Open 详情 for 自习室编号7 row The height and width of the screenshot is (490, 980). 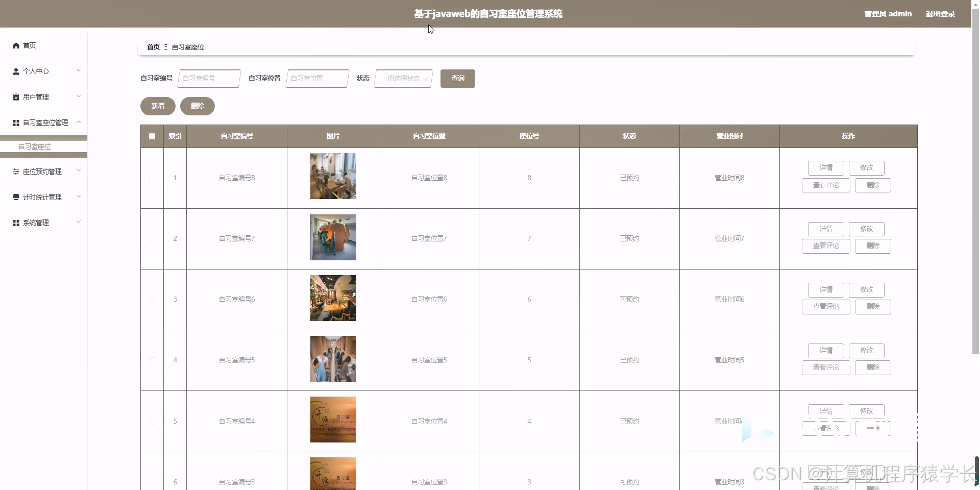(x=826, y=229)
